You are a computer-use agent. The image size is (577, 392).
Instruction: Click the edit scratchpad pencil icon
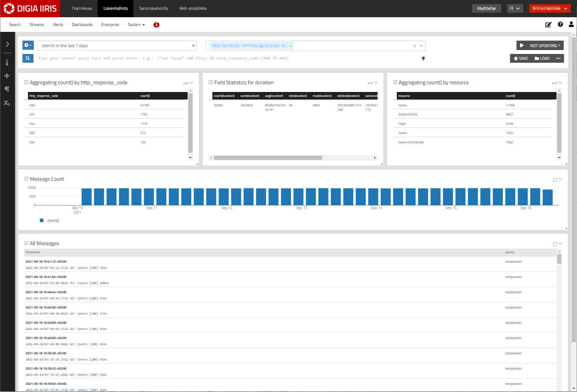[x=548, y=25]
